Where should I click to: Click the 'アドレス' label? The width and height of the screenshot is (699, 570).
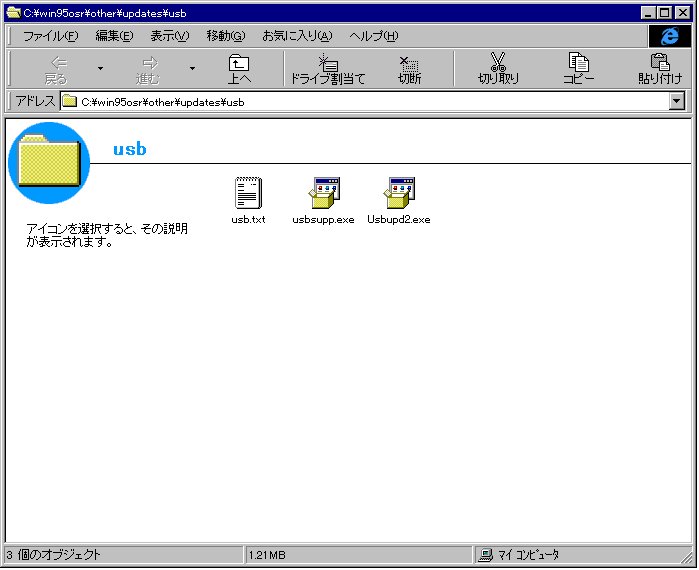pyautogui.click(x=35, y=101)
